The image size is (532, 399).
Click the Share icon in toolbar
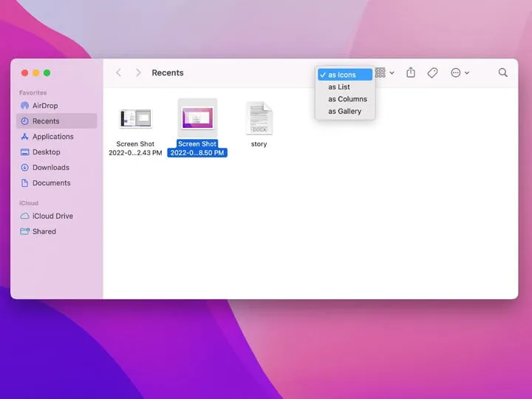coord(411,72)
